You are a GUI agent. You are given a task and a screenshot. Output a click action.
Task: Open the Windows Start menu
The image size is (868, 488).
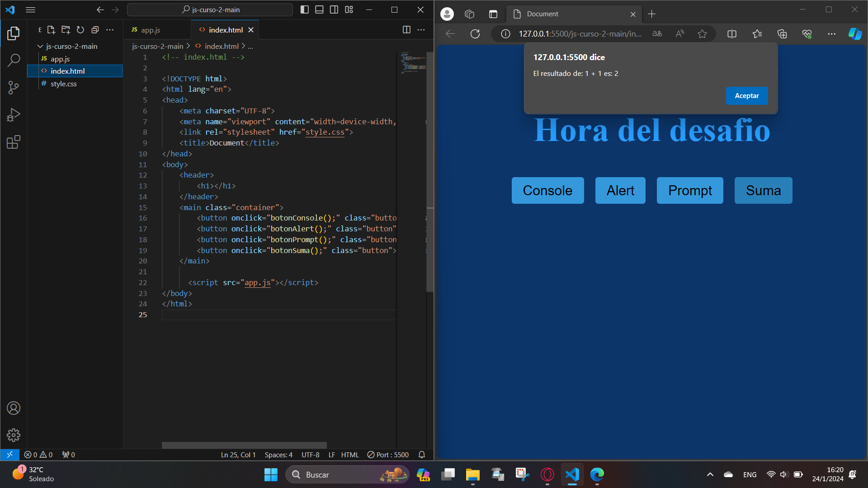tap(271, 475)
